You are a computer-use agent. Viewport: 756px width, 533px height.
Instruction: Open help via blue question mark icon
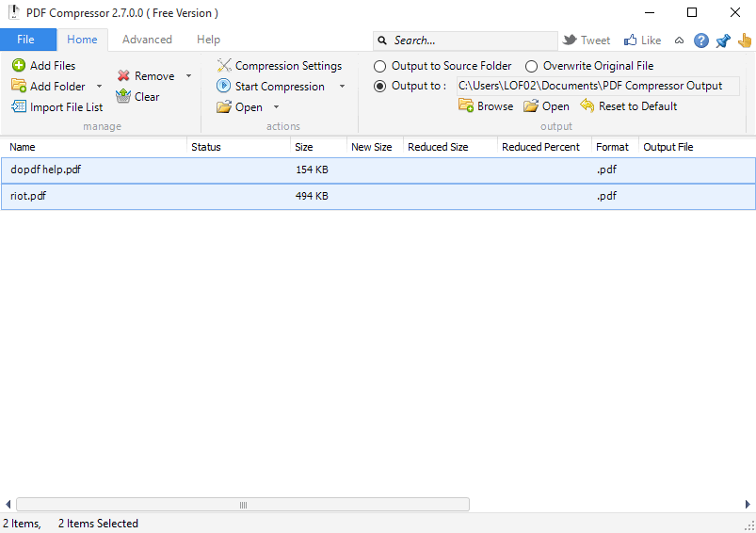pyautogui.click(x=701, y=40)
